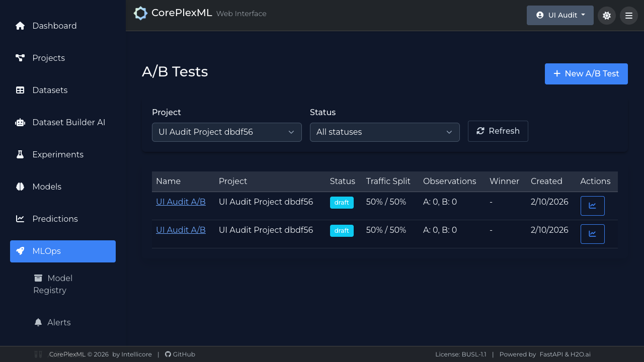The width and height of the screenshot is (644, 362).
Task: Open the UI Audit user dropdown
Action: pos(559,16)
